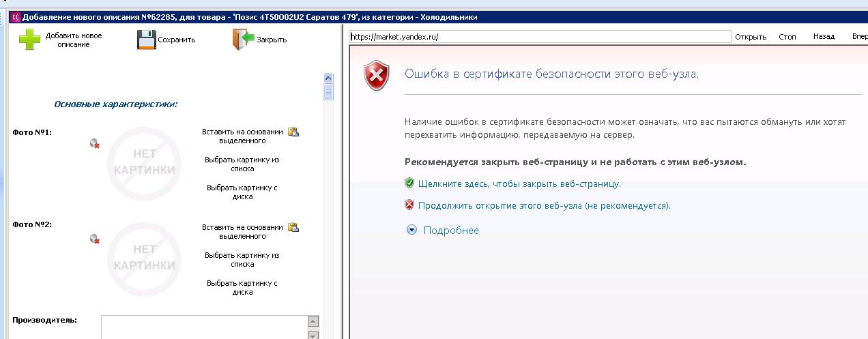Выбрать картинку с диска for Фото №1
Image resolution: width=868 pixels, height=339 pixels.
[x=242, y=192]
